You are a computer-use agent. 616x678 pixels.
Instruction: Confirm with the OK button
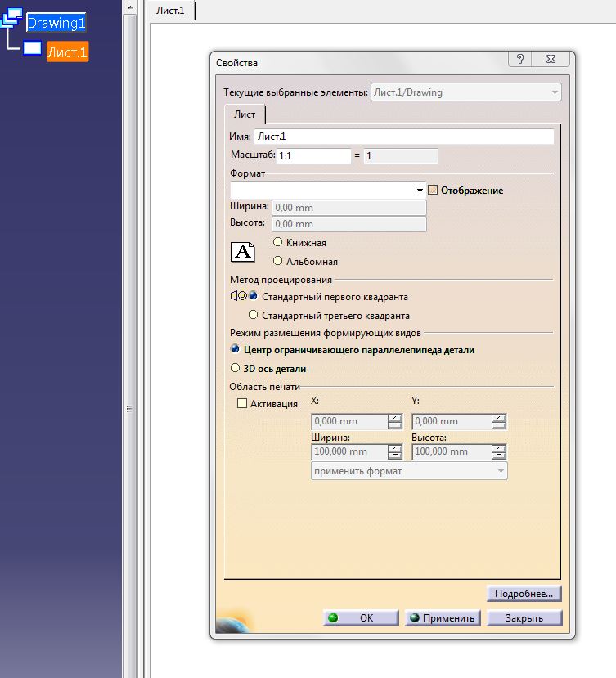pos(361,618)
